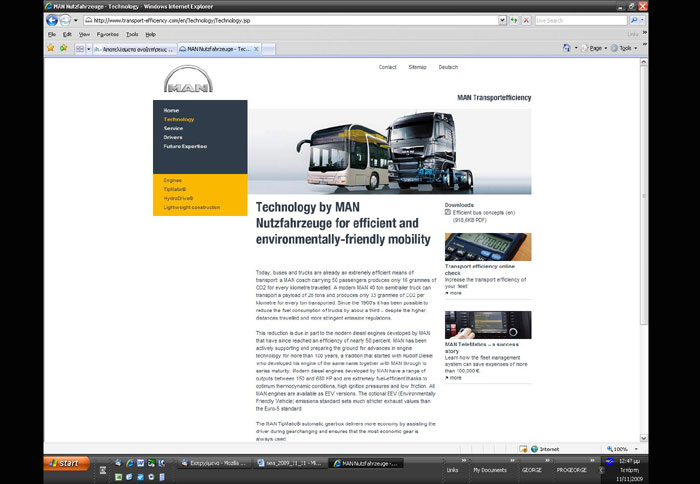Image resolution: width=700 pixels, height=484 pixels.
Task: Switch to the Greek search results tab
Action: [x=134, y=49]
